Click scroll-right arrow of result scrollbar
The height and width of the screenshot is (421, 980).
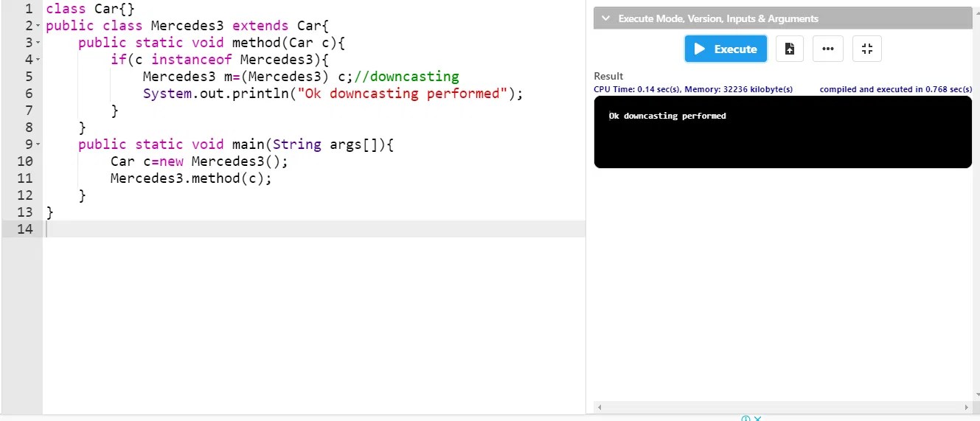coord(967,407)
